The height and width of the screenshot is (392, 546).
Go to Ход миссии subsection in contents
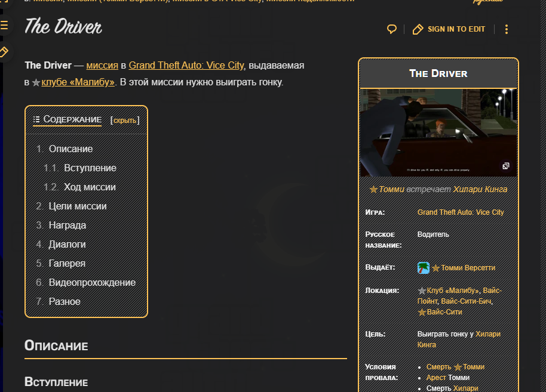pos(90,187)
